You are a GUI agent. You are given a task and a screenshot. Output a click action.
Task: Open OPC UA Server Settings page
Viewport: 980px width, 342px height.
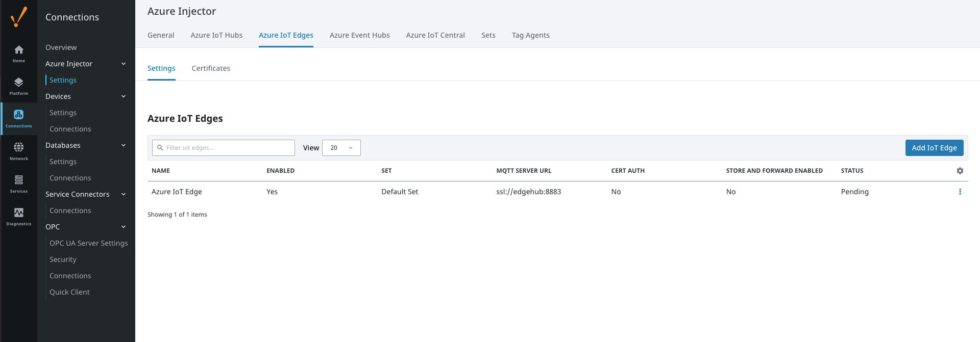point(88,243)
